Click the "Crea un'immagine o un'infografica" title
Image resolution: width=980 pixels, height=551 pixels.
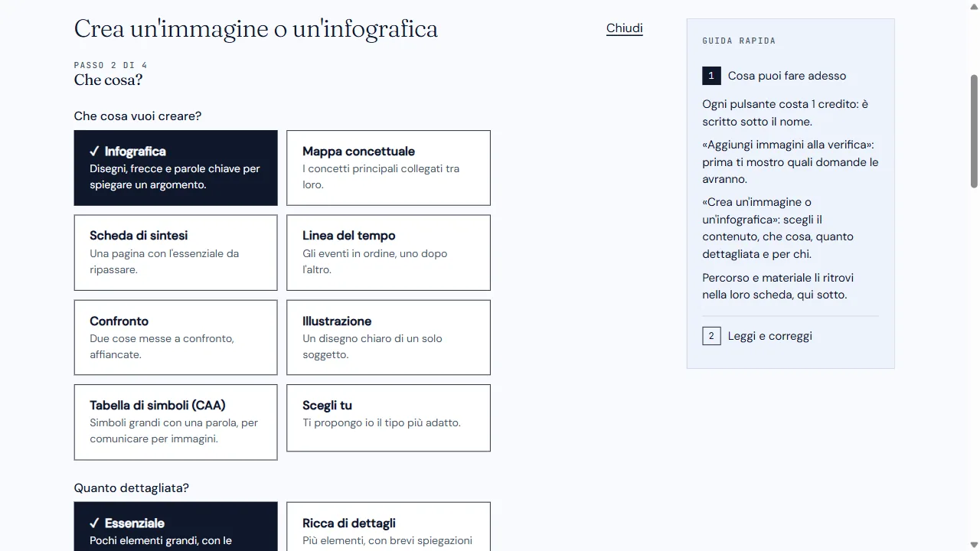pos(256,29)
